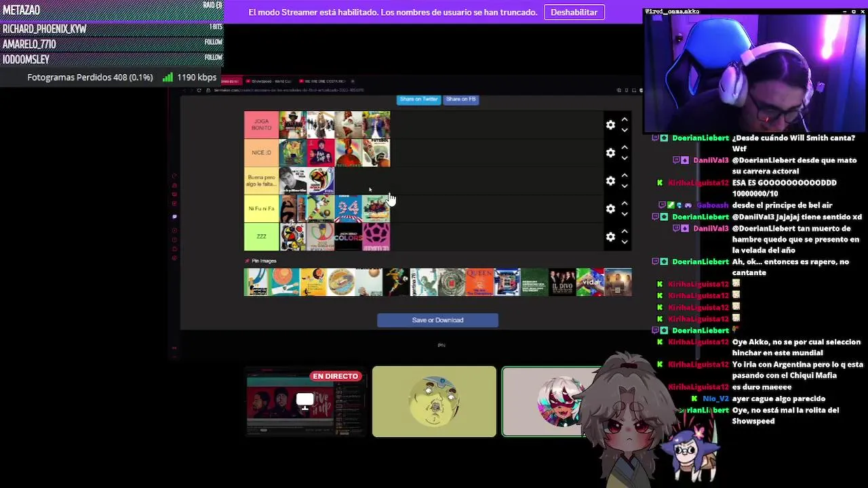
Task: Move ZZZ row down with arrow
Action: [625, 241]
